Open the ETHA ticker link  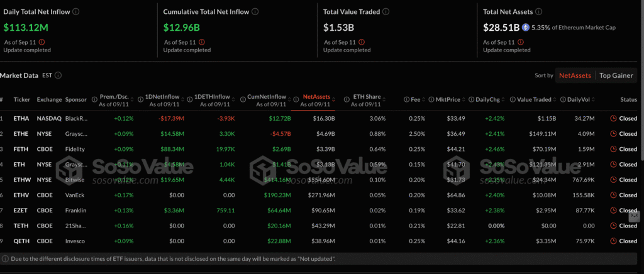pos(21,118)
